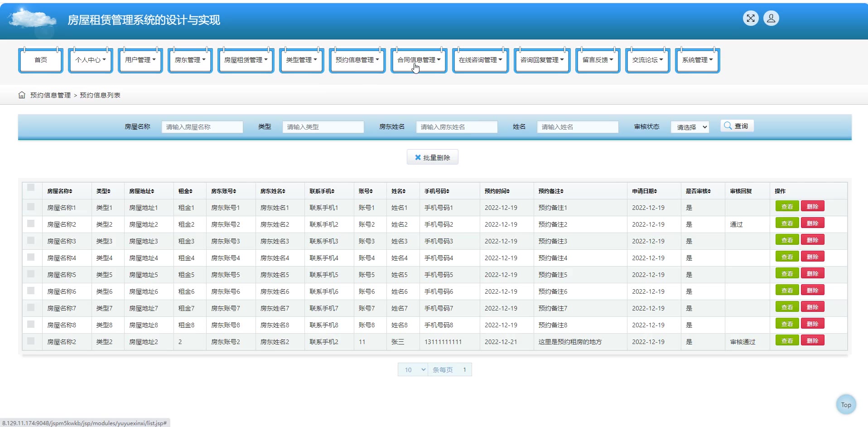The image size is (868, 427).
Task: Click 删除 for the 房屋名称8 row
Action: 813,324
